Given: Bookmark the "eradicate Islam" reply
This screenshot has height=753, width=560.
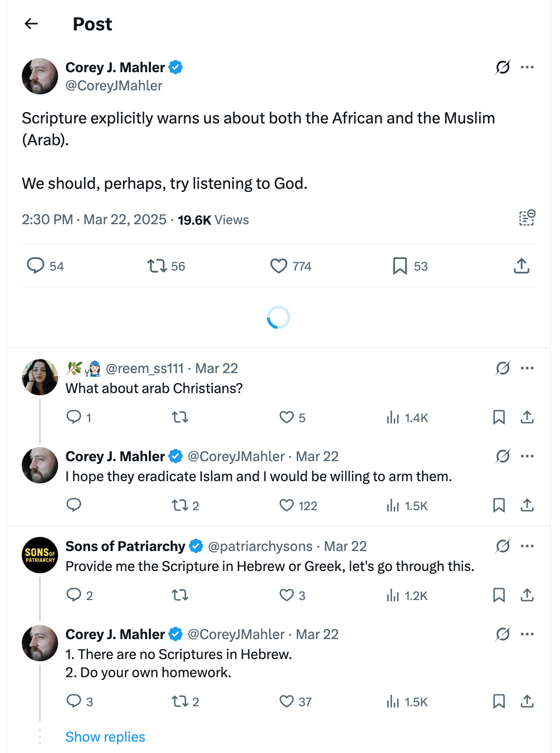Looking at the screenshot, I should point(499,506).
